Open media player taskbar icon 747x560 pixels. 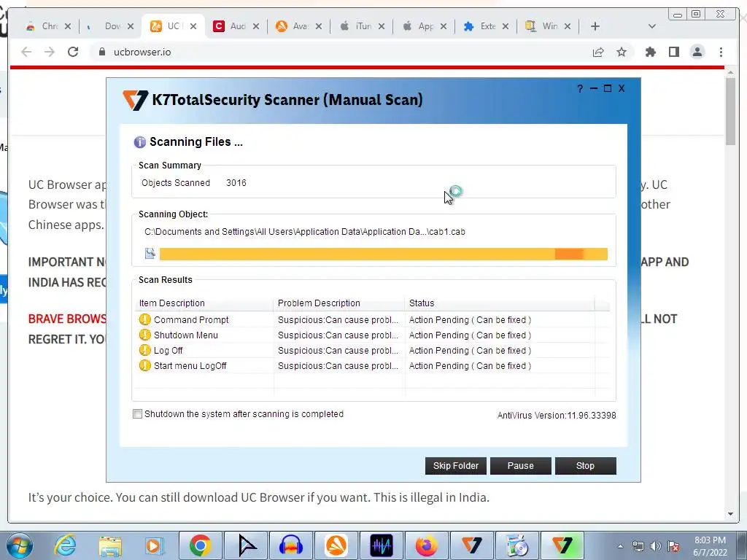[155, 545]
